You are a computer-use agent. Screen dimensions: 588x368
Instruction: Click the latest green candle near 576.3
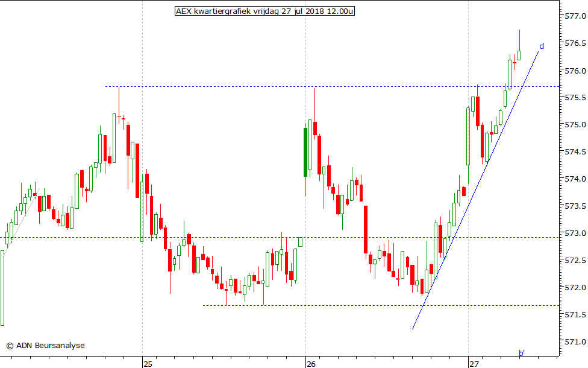519,56
